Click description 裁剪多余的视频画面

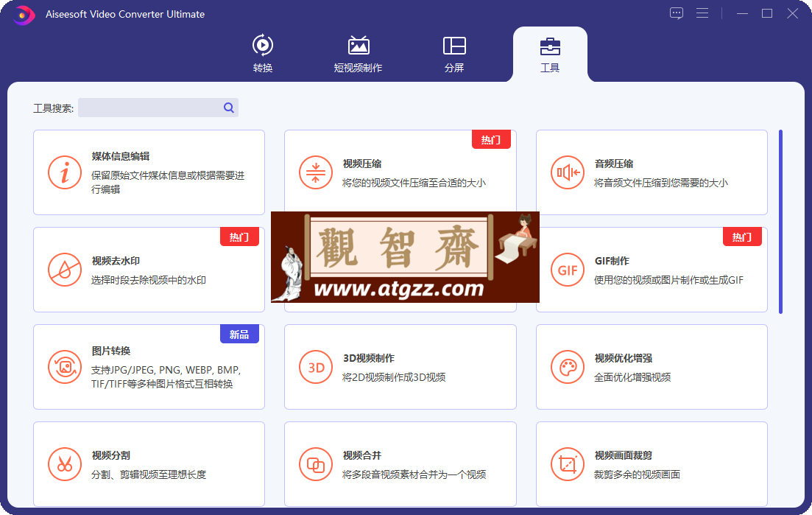point(637,475)
